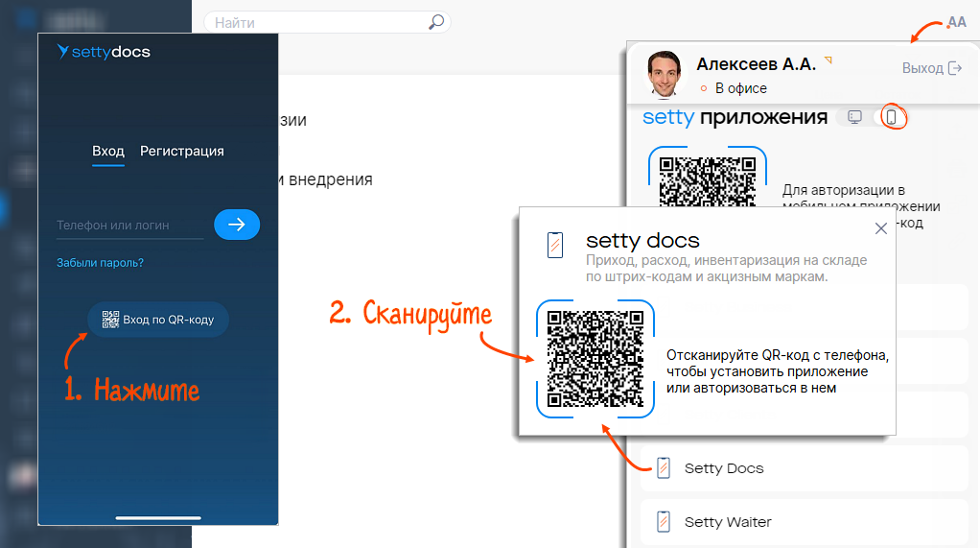Click the setty docs popup title
Screen dimensions: 980x548
[x=642, y=240]
